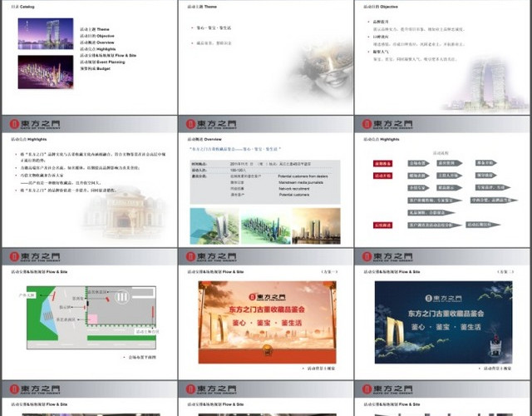
Task: Click the 'Flow & Site' entry in Catalog list
Action: (108, 56)
